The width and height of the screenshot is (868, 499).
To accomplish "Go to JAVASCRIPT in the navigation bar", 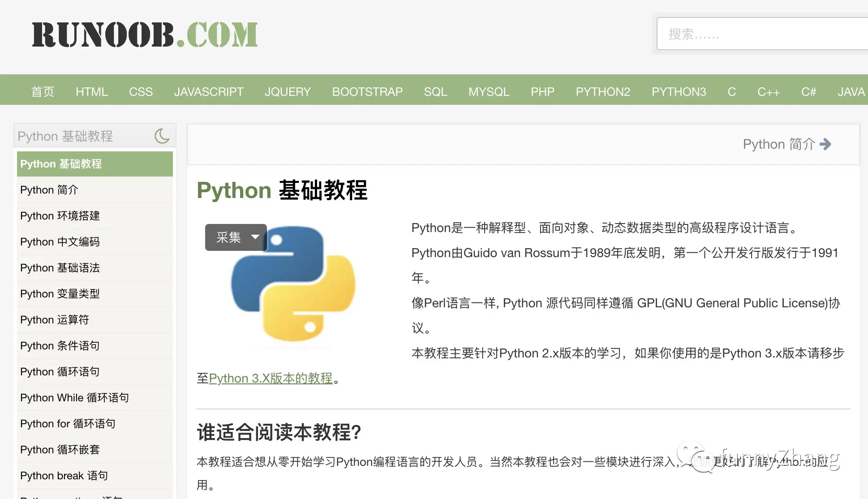I will click(208, 92).
